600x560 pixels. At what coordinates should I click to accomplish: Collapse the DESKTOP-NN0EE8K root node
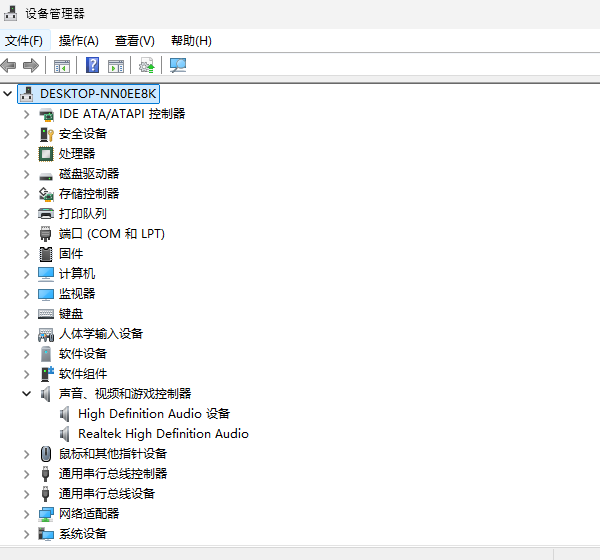(x=9, y=94)
